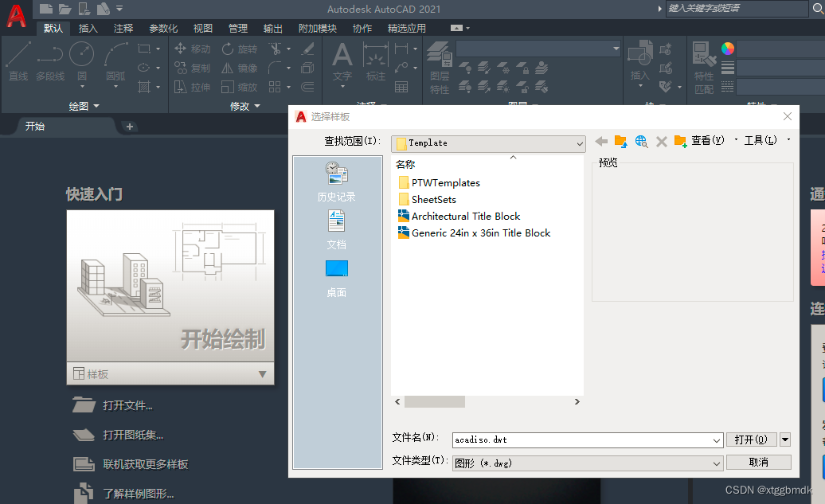Click the 开始绘制 start drawing thumbnail
Screen dimensions: 825x504
170,286
